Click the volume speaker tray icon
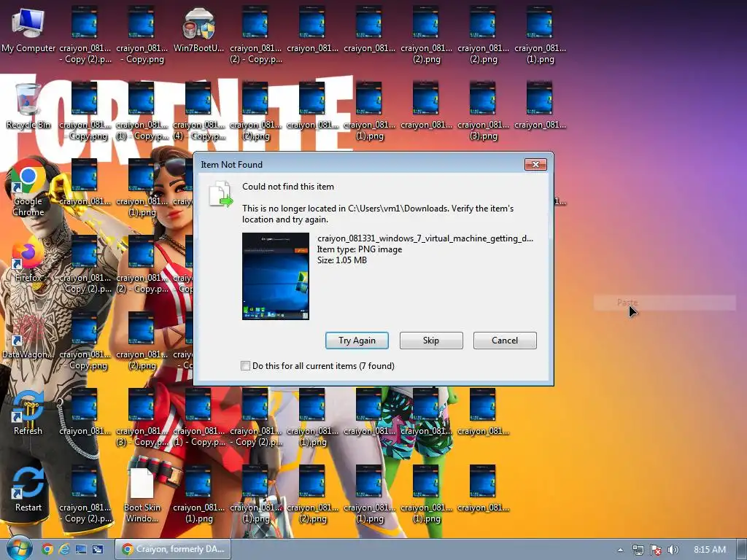The image size is (747, 560). click(673, 550)
